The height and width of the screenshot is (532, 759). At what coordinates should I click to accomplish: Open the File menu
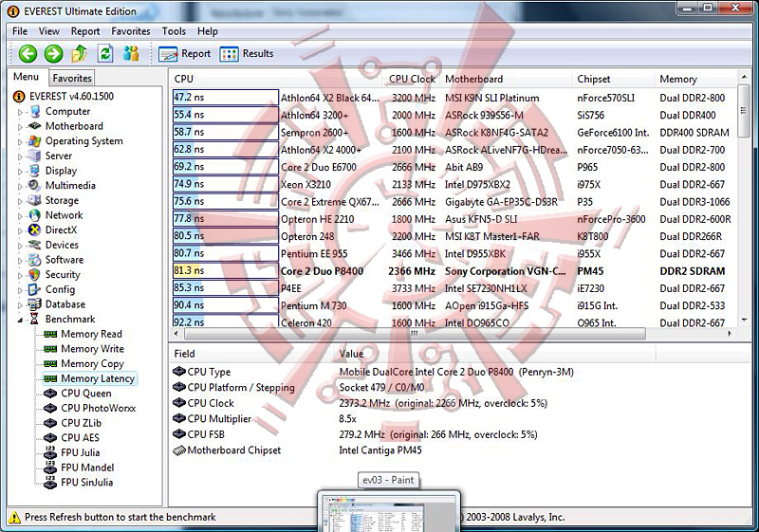coord(20,31)
